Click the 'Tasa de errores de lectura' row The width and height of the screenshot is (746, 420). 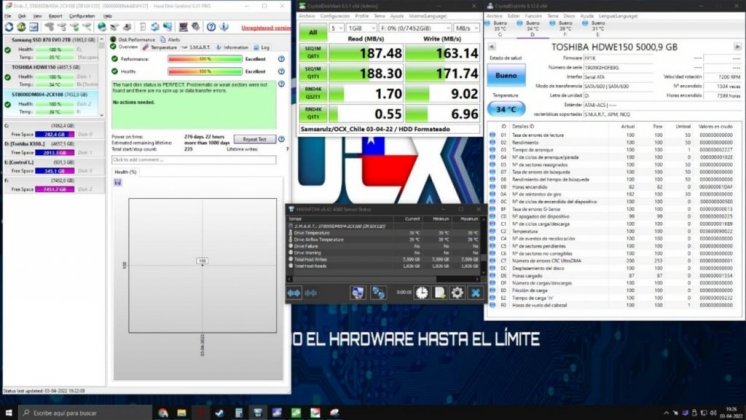[615, 135]
